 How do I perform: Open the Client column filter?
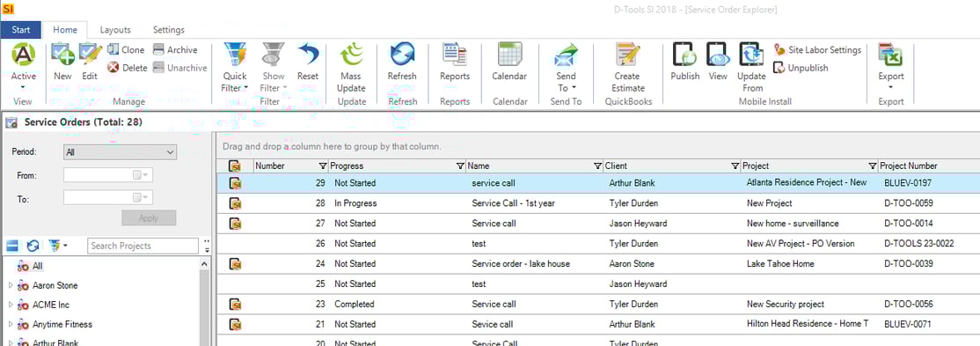pos(735,166)
